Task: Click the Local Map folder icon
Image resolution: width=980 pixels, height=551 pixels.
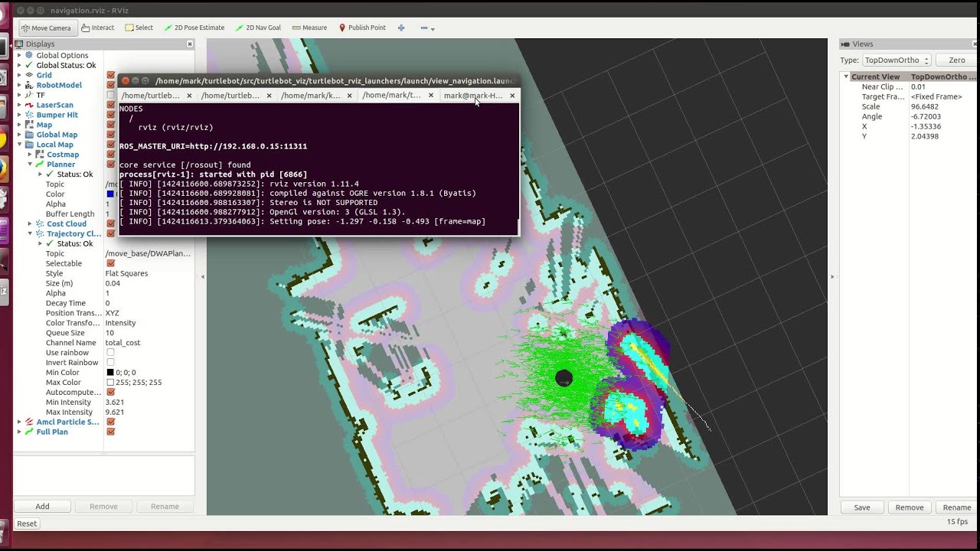Action: pyautogui.click(x=30, y=145)
